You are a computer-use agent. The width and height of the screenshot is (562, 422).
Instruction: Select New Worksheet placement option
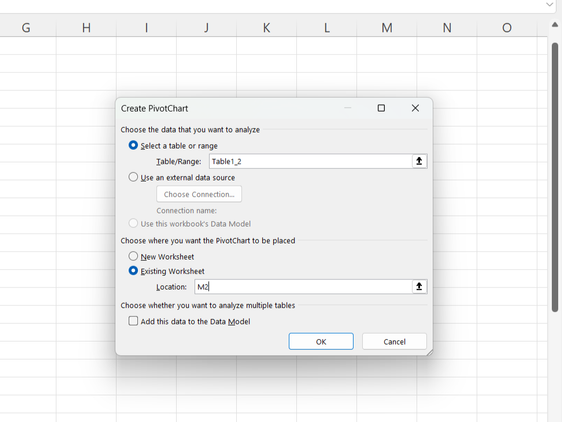pos(133,256)
